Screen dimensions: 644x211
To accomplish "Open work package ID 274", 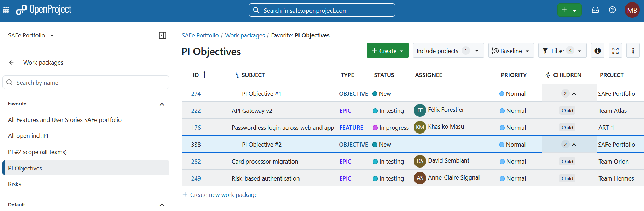I will pos(196,94).
